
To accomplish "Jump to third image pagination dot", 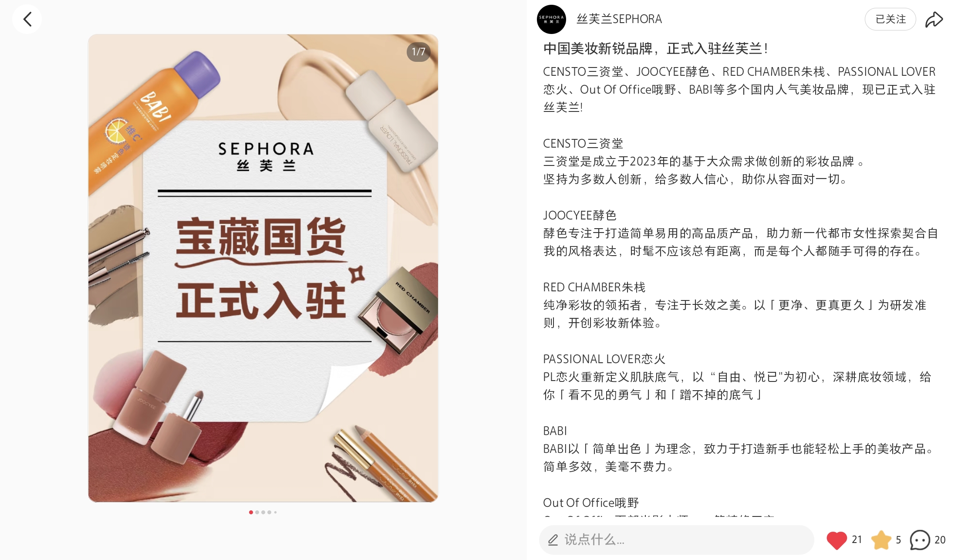I will pyautogui.click(x=263, y=512).
